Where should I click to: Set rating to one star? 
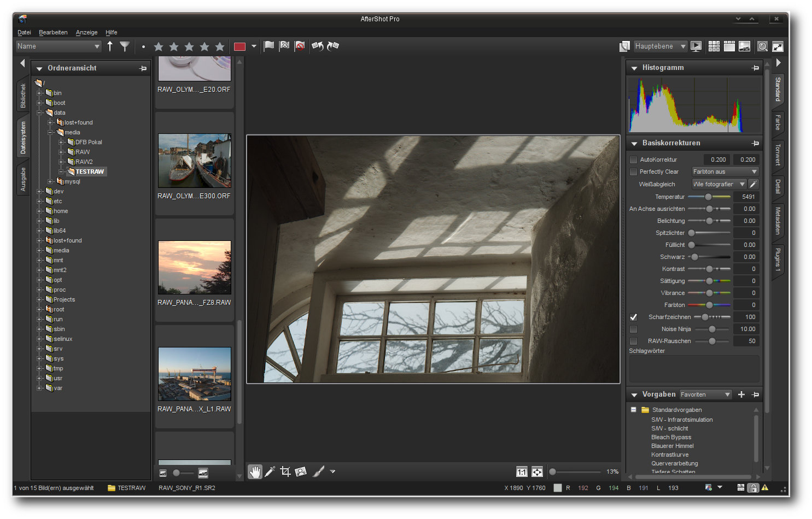pos(159,46)
